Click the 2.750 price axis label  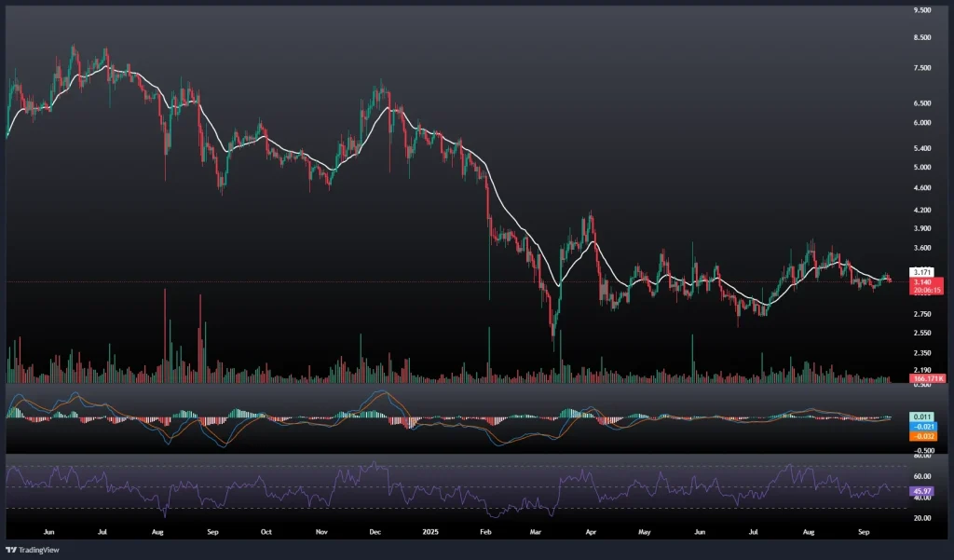[x=922, y=315]
